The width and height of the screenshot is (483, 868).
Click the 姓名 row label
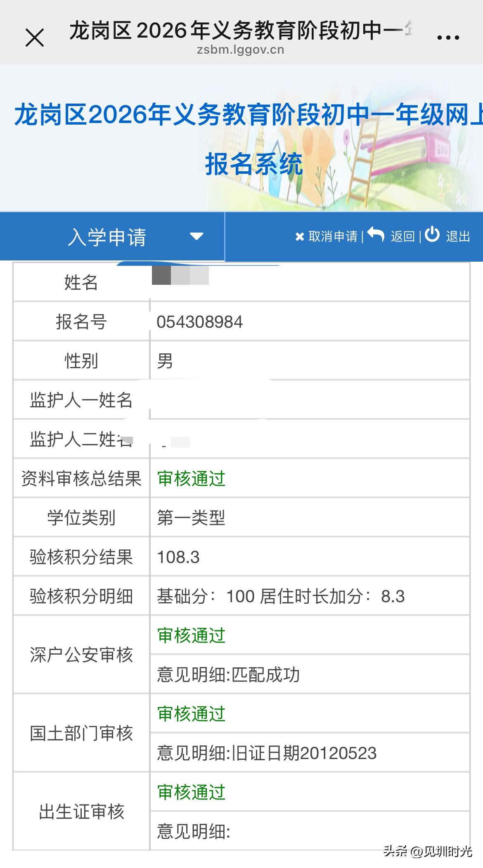81,283
